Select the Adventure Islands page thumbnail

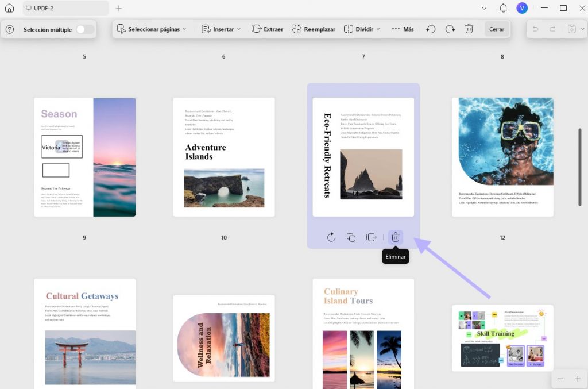[x=224, y=157]
